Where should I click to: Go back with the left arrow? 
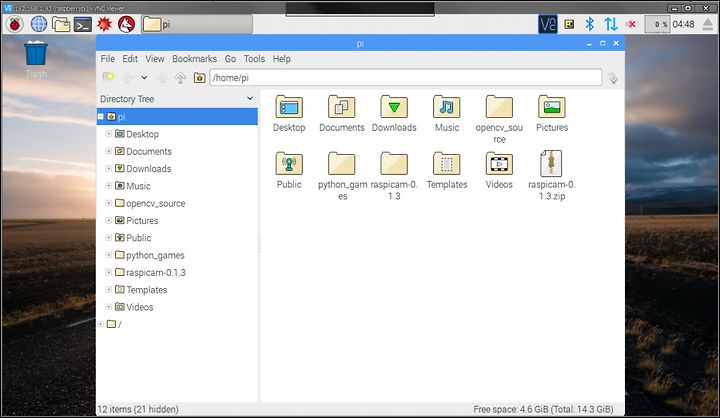127,78
